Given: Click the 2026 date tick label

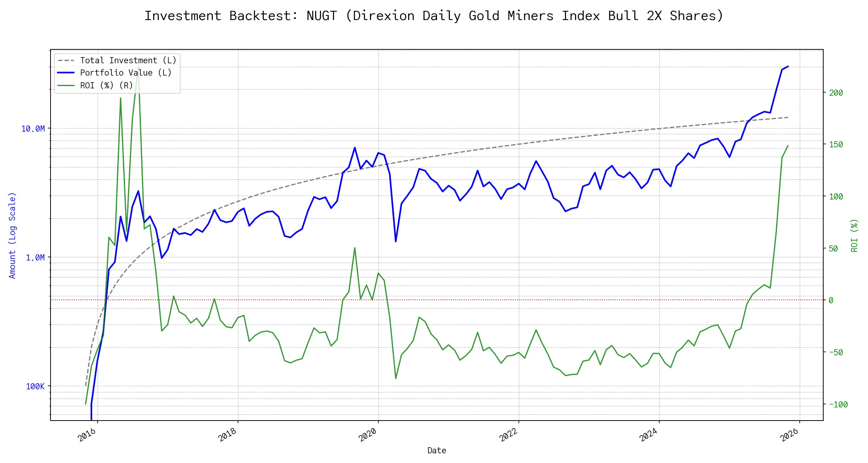Looking at the screenshot, I should click(789, 435).
